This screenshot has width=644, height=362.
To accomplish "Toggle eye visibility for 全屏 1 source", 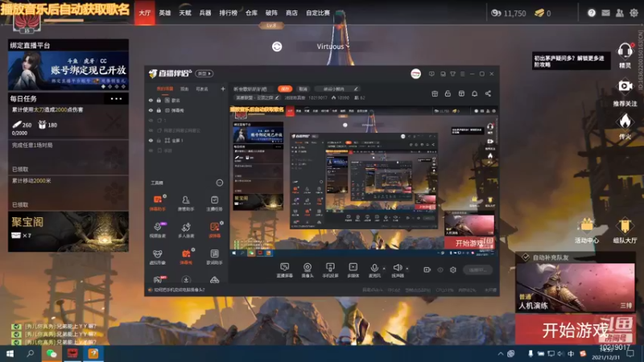I will 151,140.
